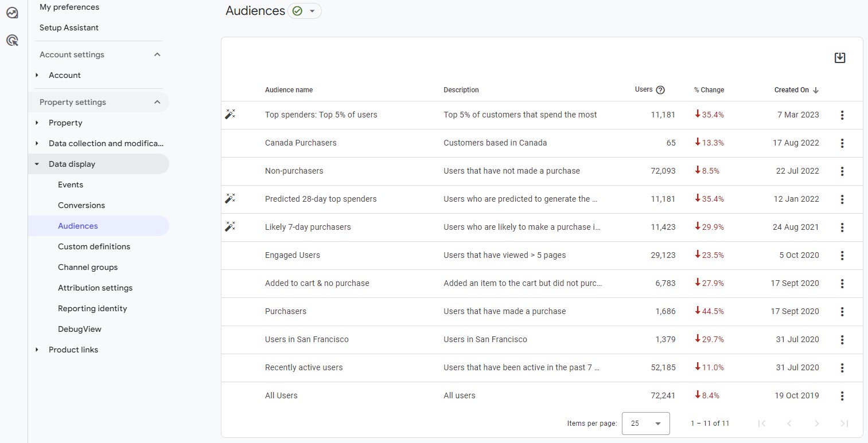This screenshot has width=868, height=443.
Task: Open Setup Assistant
Action: pyautogui.click(x=69, y=28)
